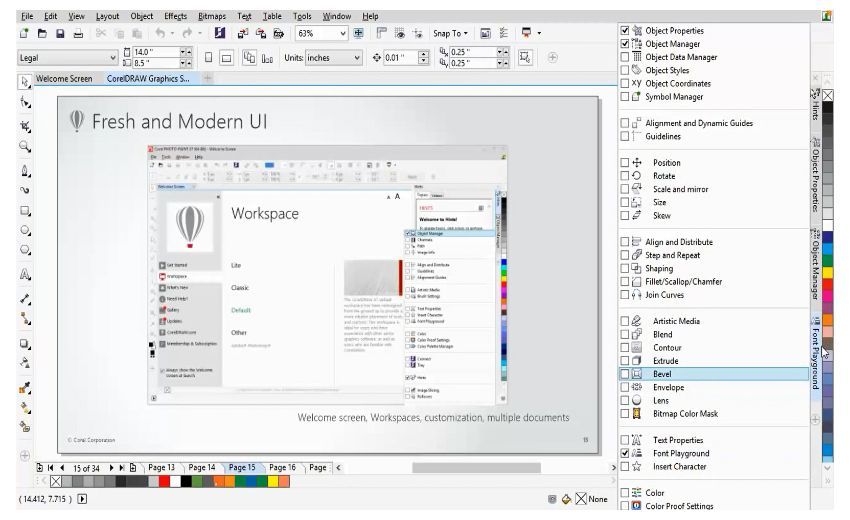Switch to the Page 14 tab
Image resolution: width=850 pixels, height=520 pixels.
[x=202, y=467]
